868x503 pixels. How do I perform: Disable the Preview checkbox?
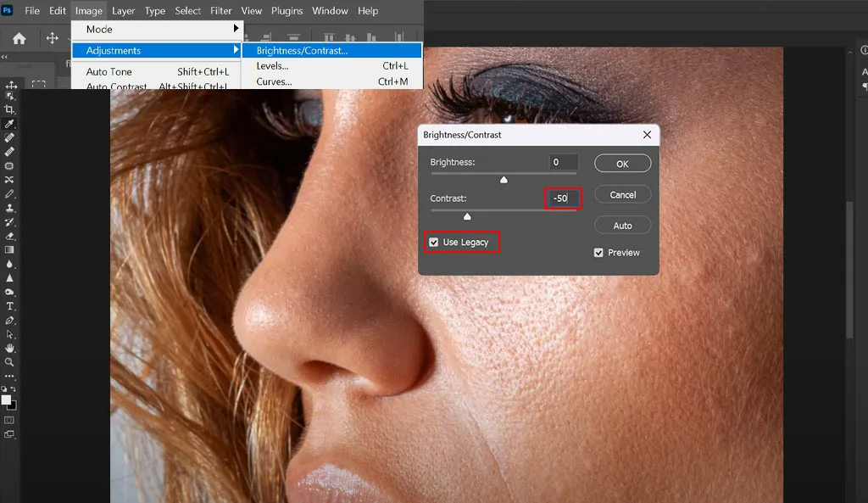pos(600,252)
